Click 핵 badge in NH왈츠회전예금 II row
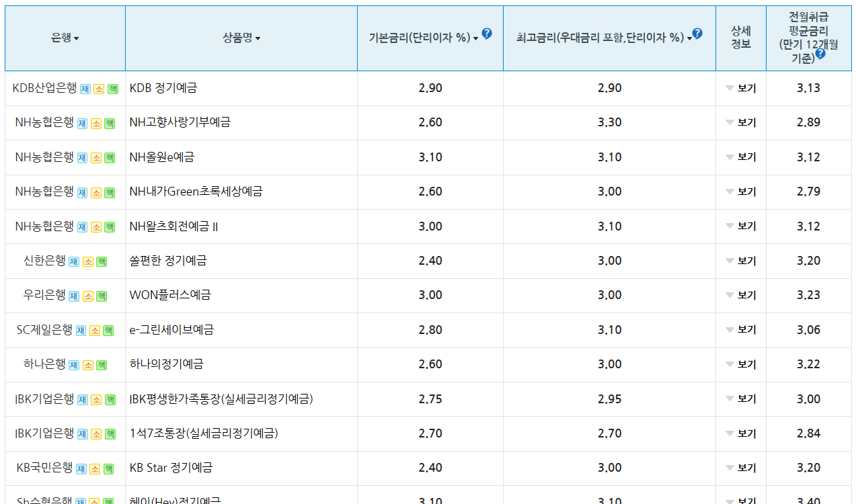 click(x=109, y=227)
